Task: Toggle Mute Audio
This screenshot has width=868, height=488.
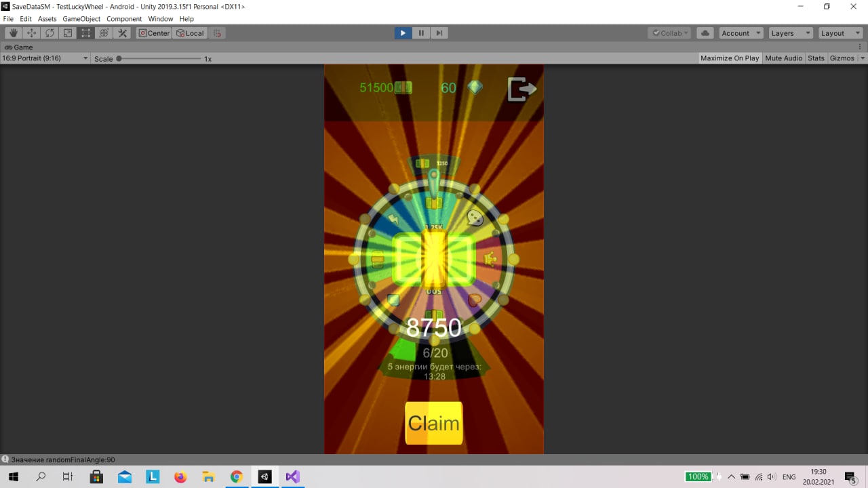Action: (783, 58)
